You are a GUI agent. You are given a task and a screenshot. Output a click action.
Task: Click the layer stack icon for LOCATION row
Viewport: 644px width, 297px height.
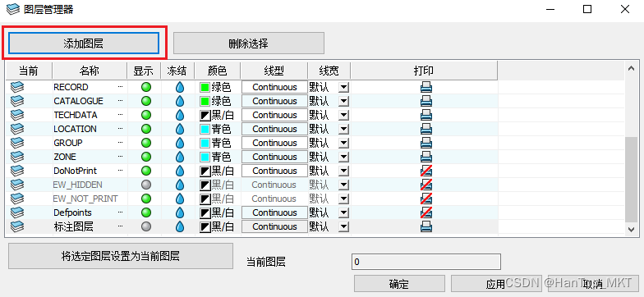(17, 129)
